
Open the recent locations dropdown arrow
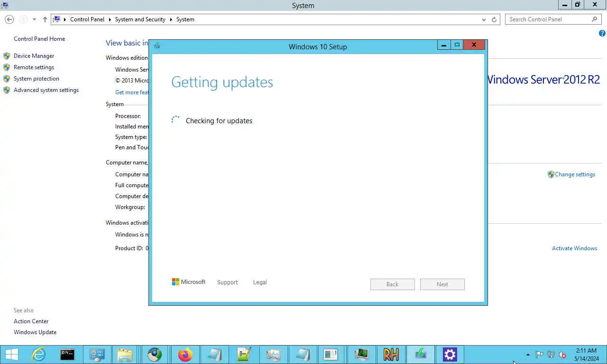(34, 19)
